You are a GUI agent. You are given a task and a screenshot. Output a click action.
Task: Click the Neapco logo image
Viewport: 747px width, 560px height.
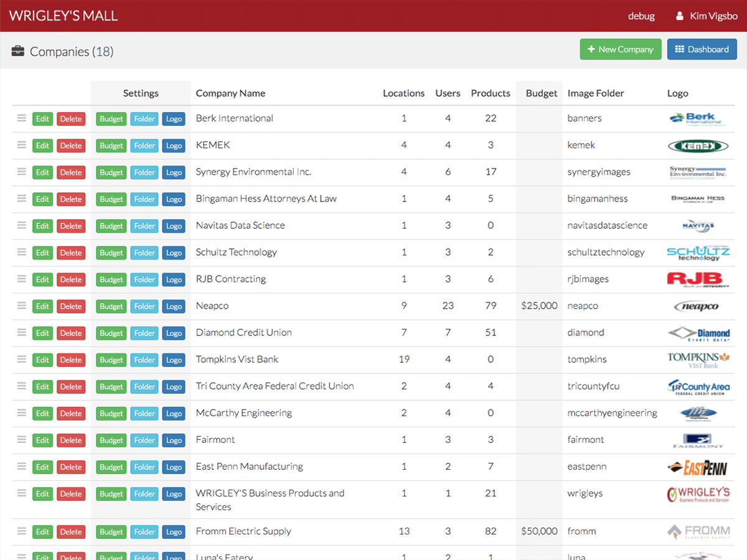tap(697, 306)
